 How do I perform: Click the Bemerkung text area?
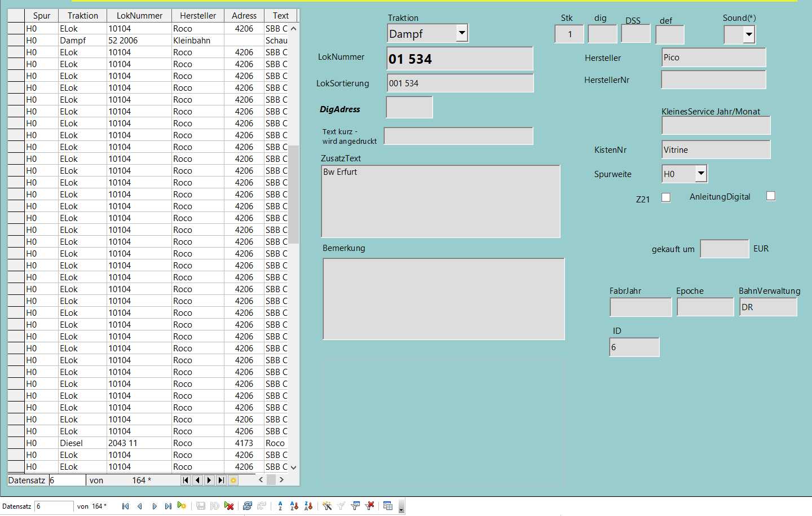point(443,299)
